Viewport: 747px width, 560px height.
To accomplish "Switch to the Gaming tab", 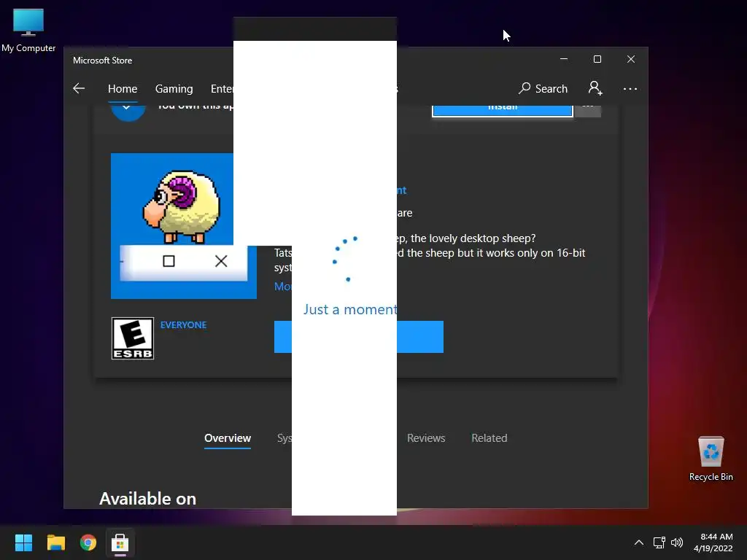I will [x=174, y=88].
